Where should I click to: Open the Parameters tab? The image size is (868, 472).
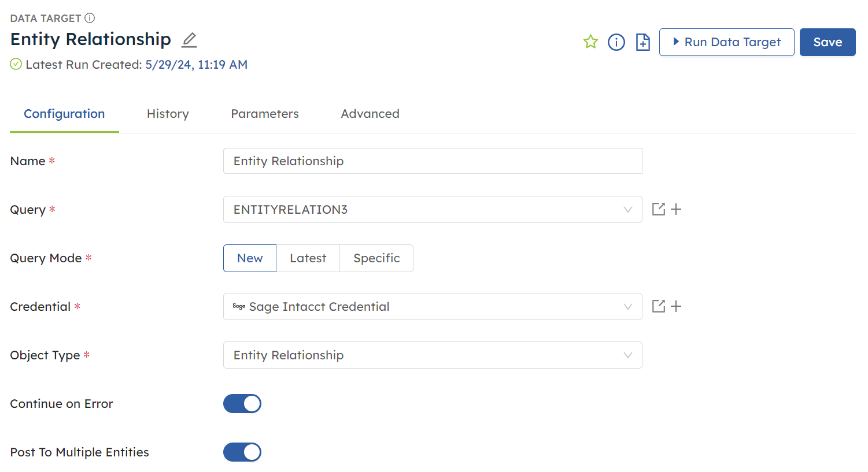[x=265, y=114]
